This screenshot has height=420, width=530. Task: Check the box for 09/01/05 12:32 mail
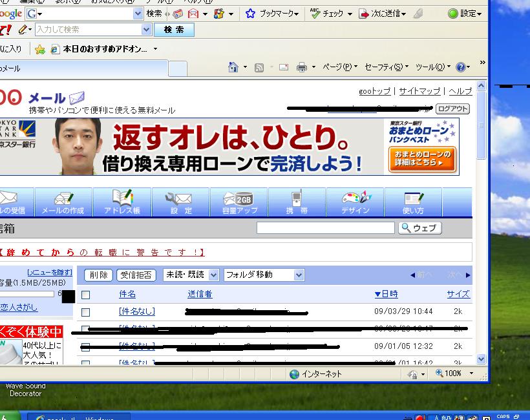point(85,347)
